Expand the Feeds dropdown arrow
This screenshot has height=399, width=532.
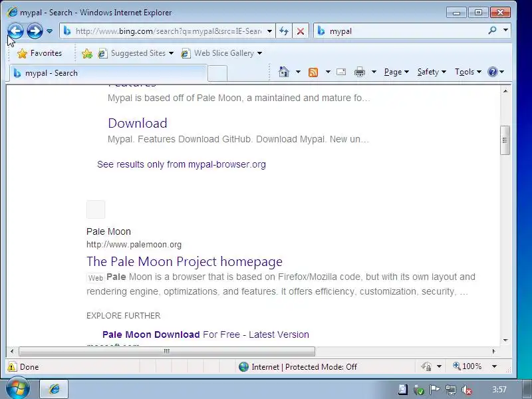pyautogui.click(x=328, y=72)
